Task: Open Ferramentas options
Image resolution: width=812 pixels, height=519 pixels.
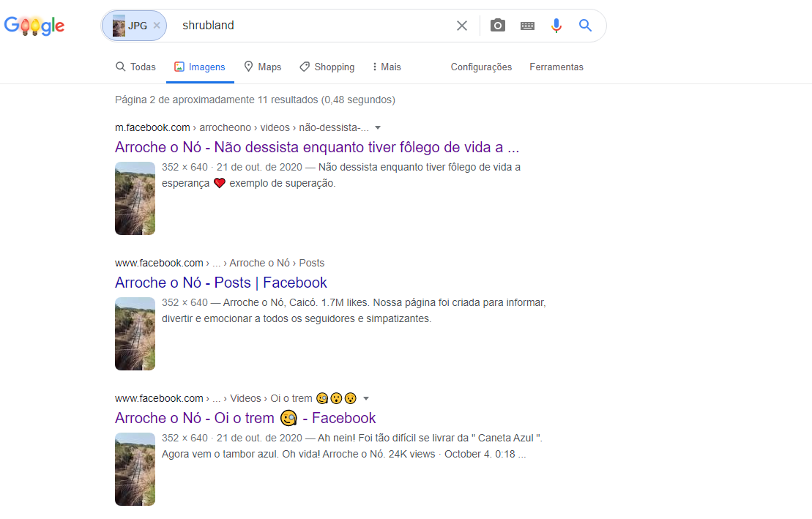Action: click(x=556, y=67)
